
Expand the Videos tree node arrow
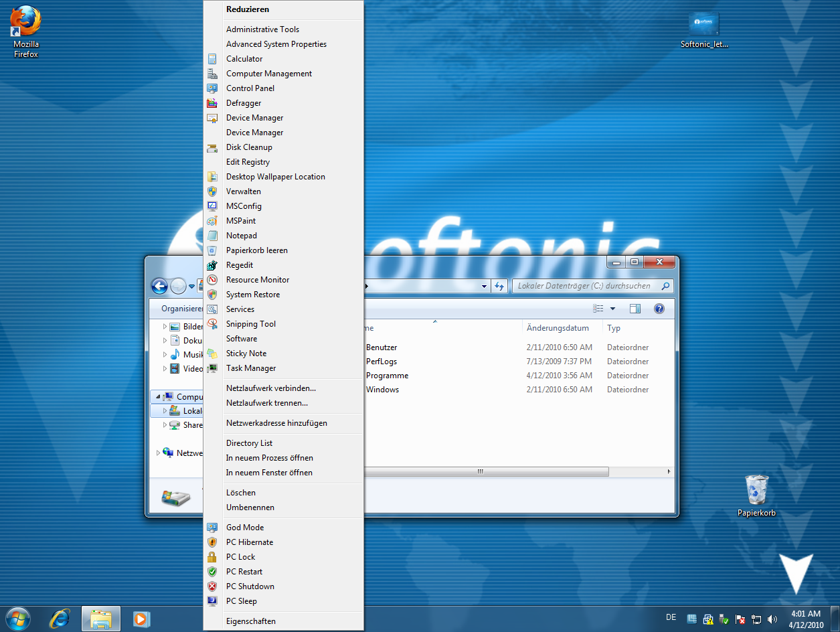coord(165,368)
